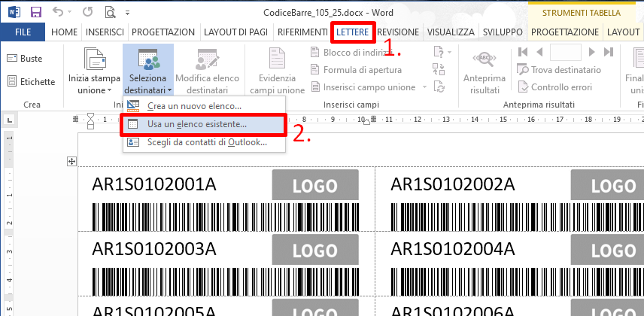Click label text AR1S0102003A
Screen dimensions: 644x316
tap(154, 249)
